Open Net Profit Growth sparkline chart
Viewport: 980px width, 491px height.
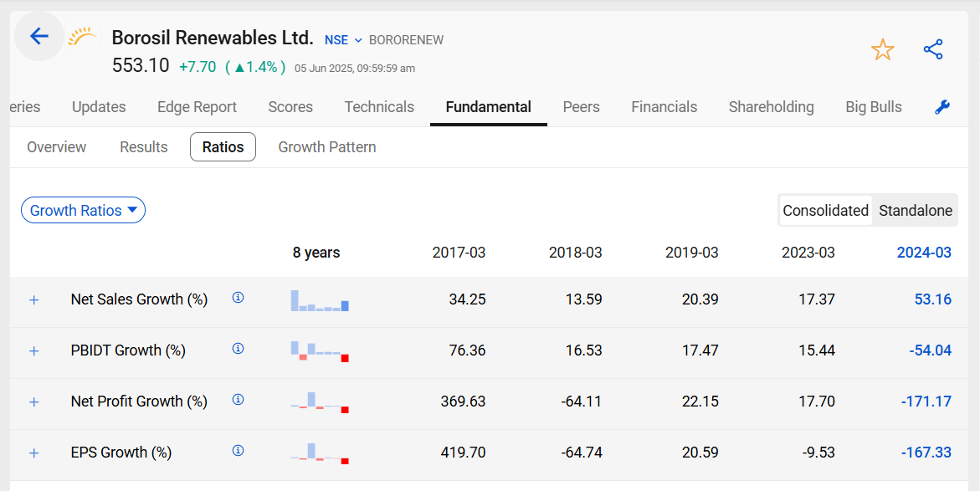tap(320, 402)
